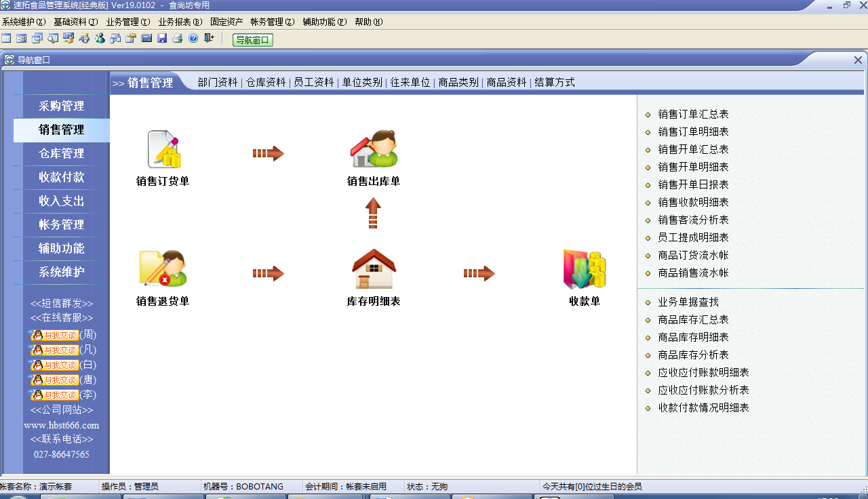This screenshot has width=868, height=499.
Task: Select the calculator icon in the toolbar
Action: point(146,39)
